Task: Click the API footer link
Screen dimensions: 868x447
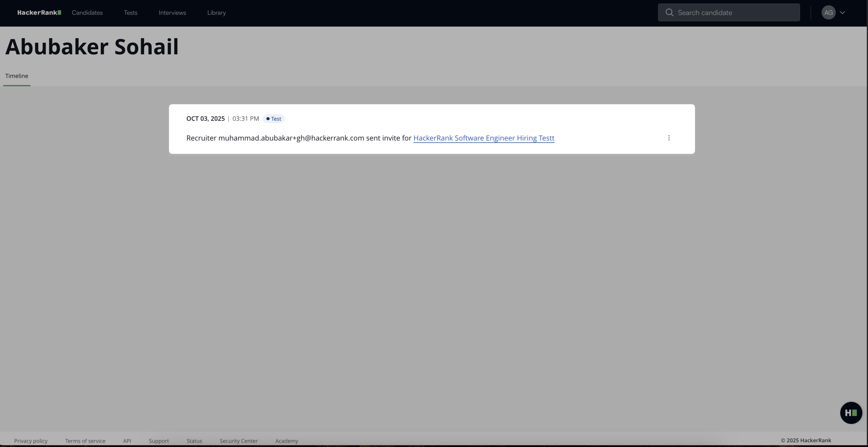Action: click(x=127, y=441)
